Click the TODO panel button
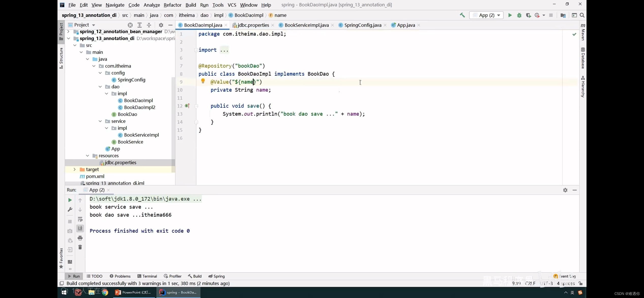The width and height of the screenshot is (644, 298). (96, 276)
